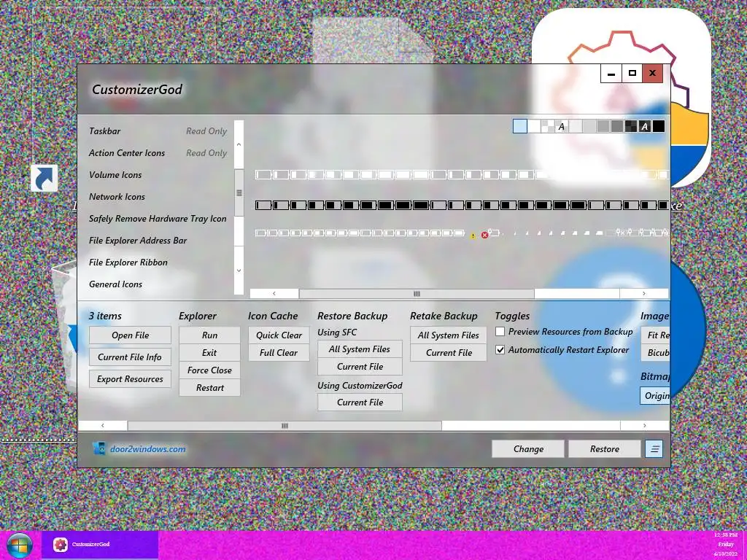Open the hamburger menu beside Restore
Image resolution: width=747 pixels, height=560 pixels.
pos(654,448)
